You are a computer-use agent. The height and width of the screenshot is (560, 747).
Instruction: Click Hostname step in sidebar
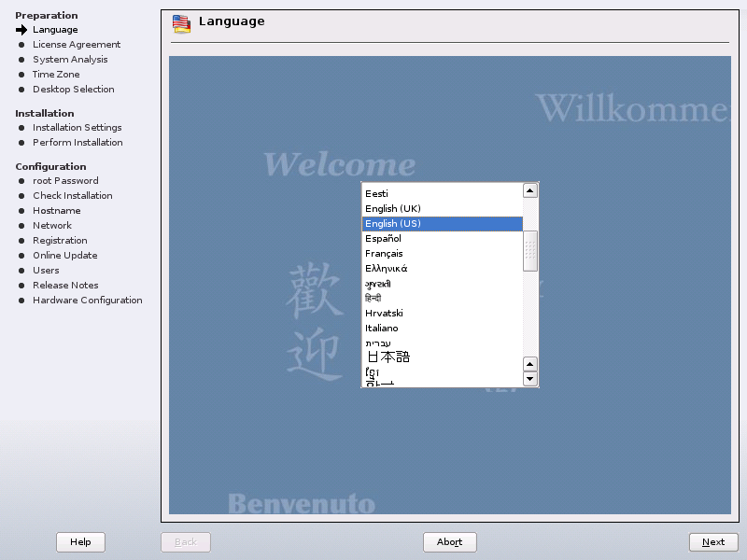[x=57, y=211]
